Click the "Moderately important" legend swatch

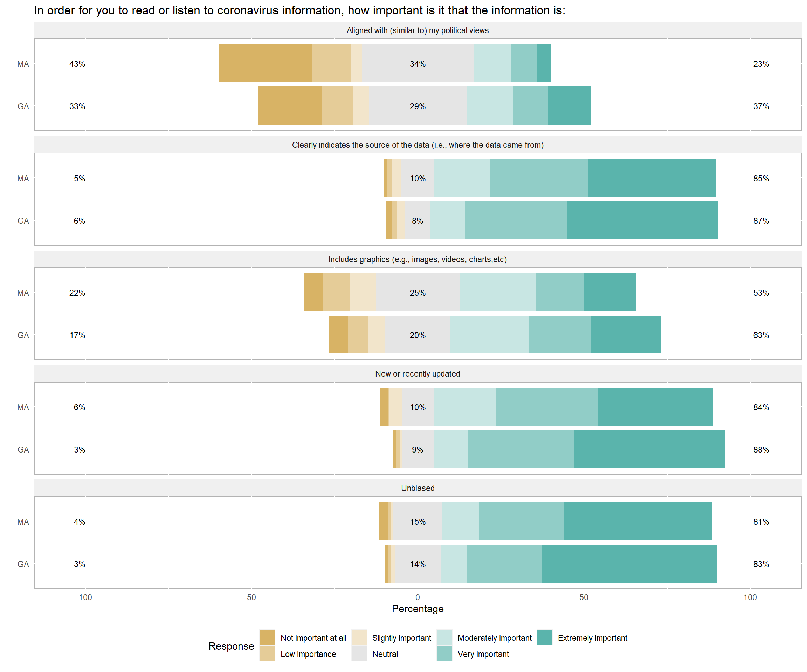pyautogui.click(x=444, y=637)
